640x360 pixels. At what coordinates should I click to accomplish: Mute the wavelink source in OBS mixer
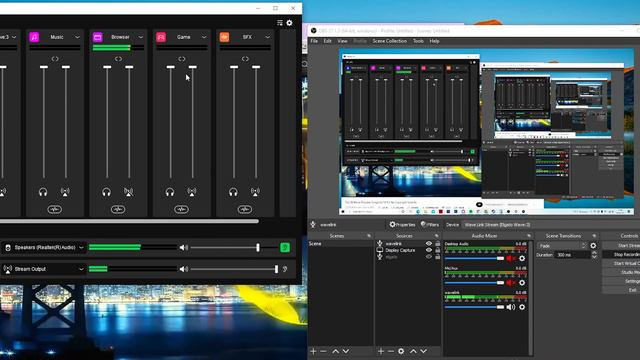(x=510, y=307)
